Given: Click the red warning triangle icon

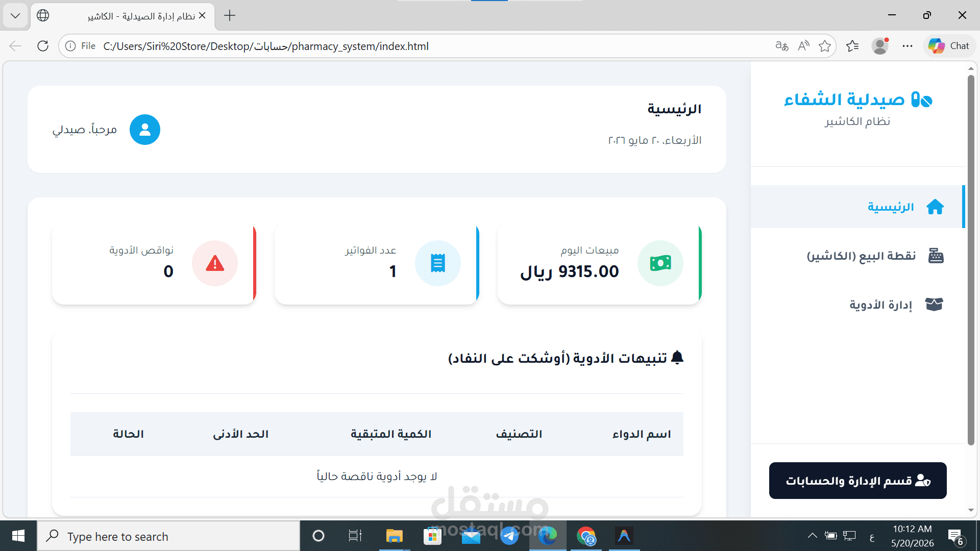Looking at the screenshot, I should coord(215,263).
